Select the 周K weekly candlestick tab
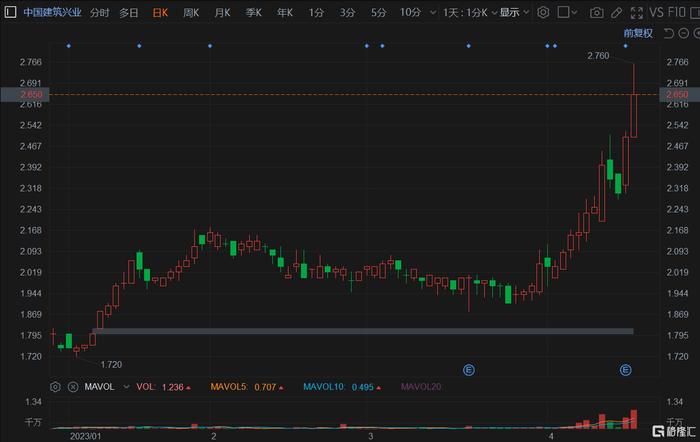The image size is (700, 442). 191,13
